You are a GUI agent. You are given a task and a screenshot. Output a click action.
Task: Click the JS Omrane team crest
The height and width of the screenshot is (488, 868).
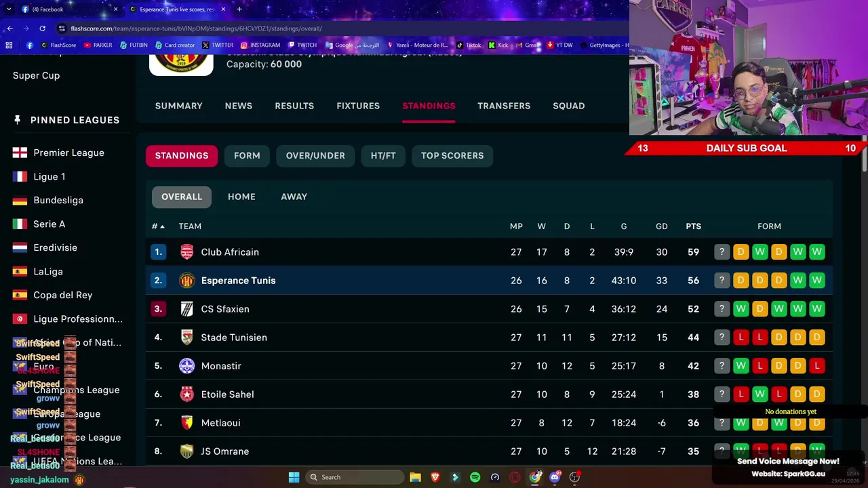[x=186, y=451]
